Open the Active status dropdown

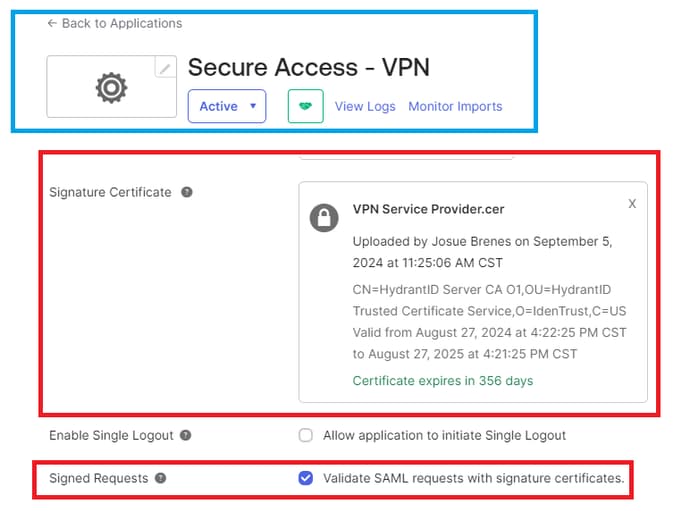tap(227, 106)
